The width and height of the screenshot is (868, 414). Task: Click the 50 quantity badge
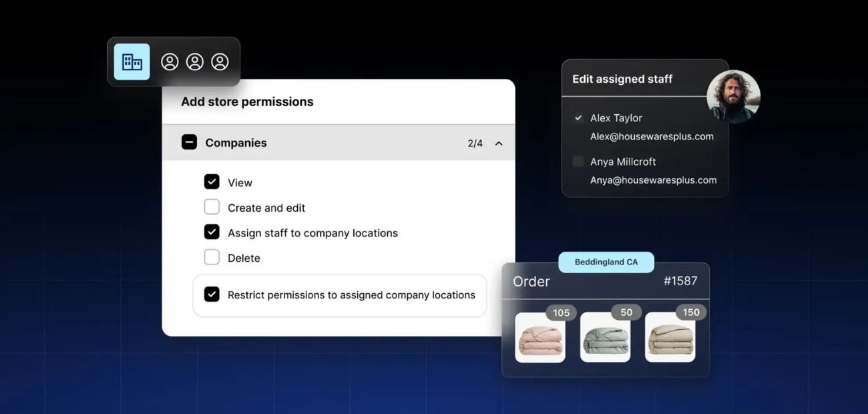[x=626, y=313]
